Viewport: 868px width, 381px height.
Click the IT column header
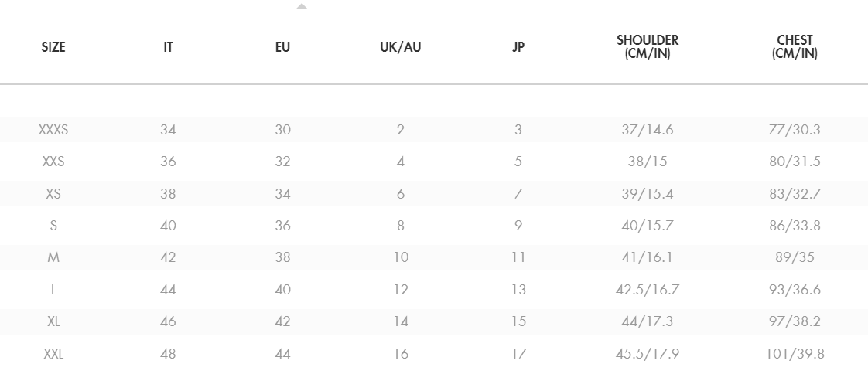tap(168, 47)
